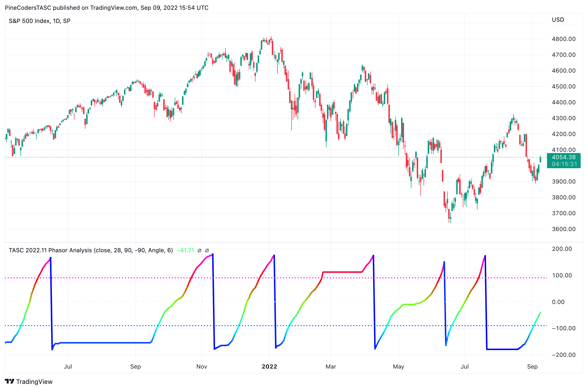Click the 100.00 indicator axis label
Viewport: 588px width, 390px height.
click(562, 276)
